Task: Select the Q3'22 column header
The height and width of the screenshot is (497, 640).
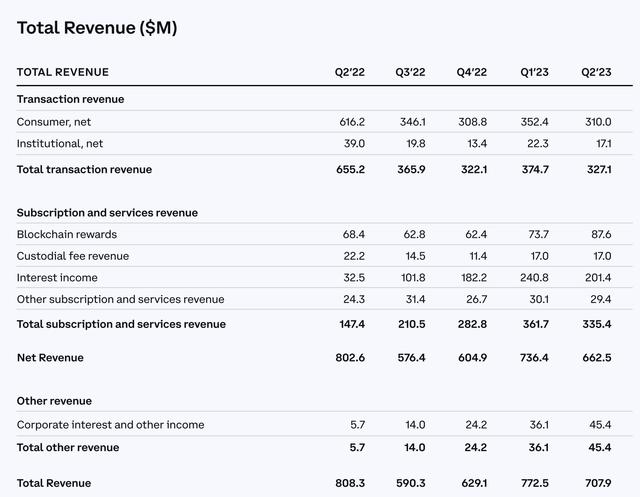Action: (410, 72)
